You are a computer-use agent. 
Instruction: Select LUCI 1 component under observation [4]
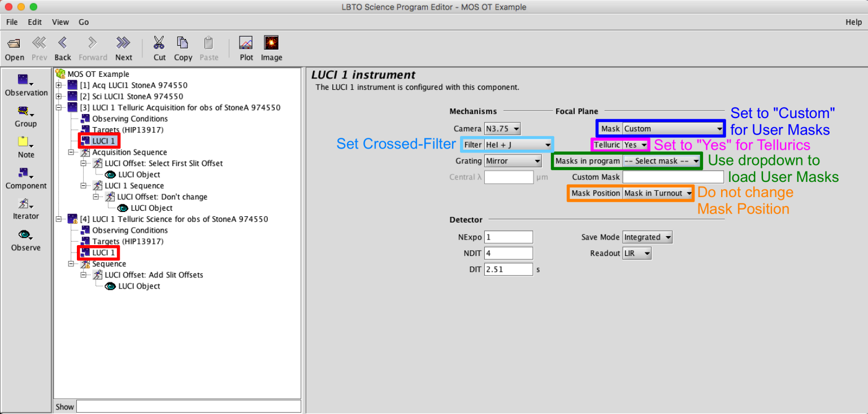104,252
